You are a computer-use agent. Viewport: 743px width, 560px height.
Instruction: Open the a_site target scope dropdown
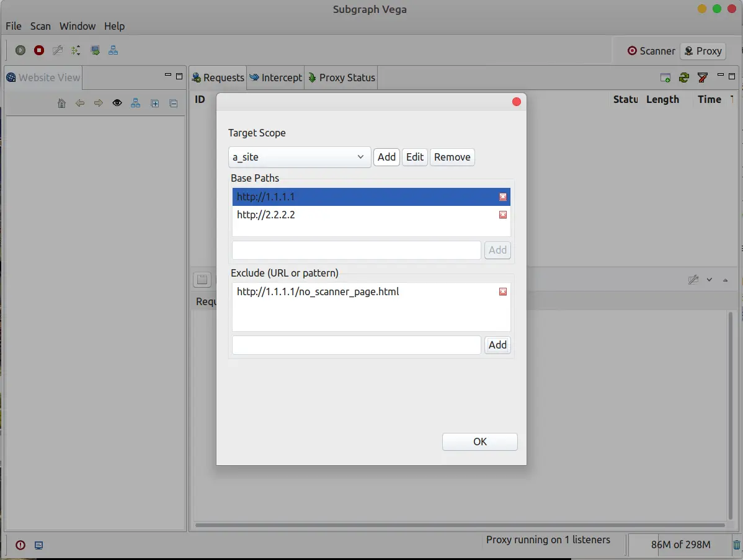coord(300,157)
